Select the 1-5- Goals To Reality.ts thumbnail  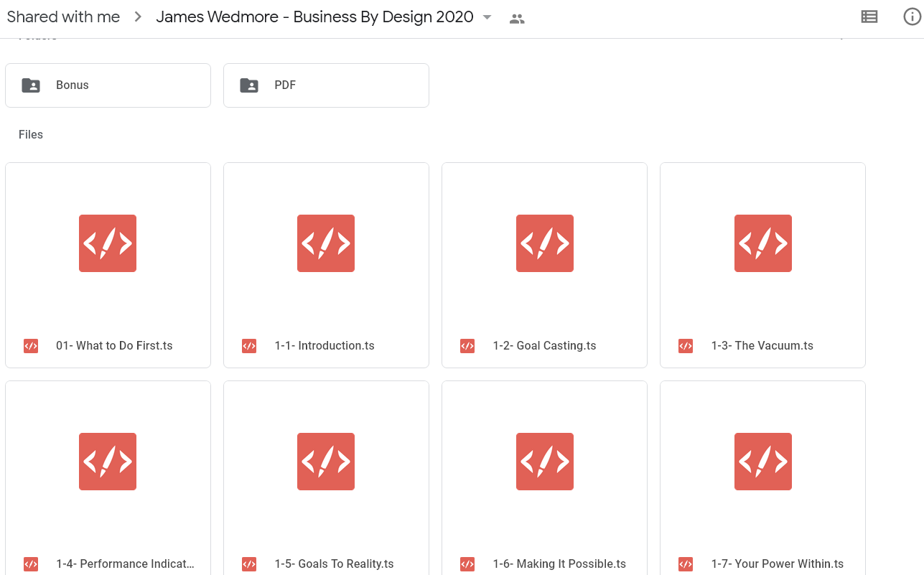(326, 462)
